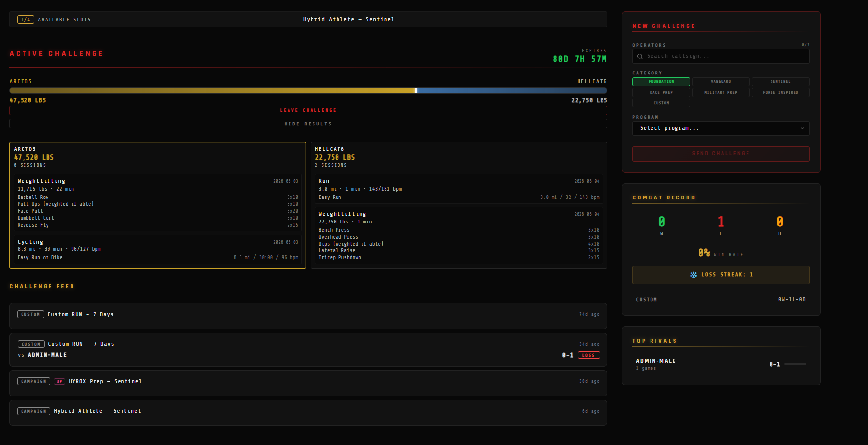Select the Foundation category
The height and width of the screenshot is (445, 868).
(x=661, y=82)
